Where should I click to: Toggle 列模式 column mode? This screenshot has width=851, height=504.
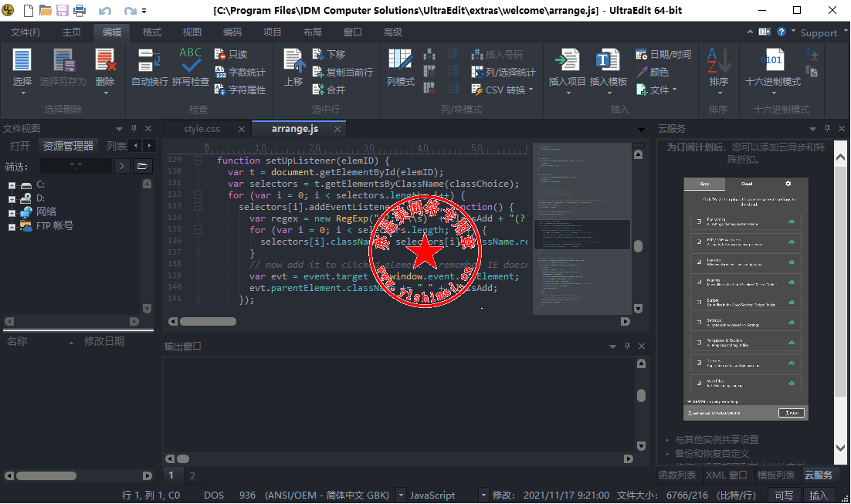pyautogui.click(x=401, y=67)
